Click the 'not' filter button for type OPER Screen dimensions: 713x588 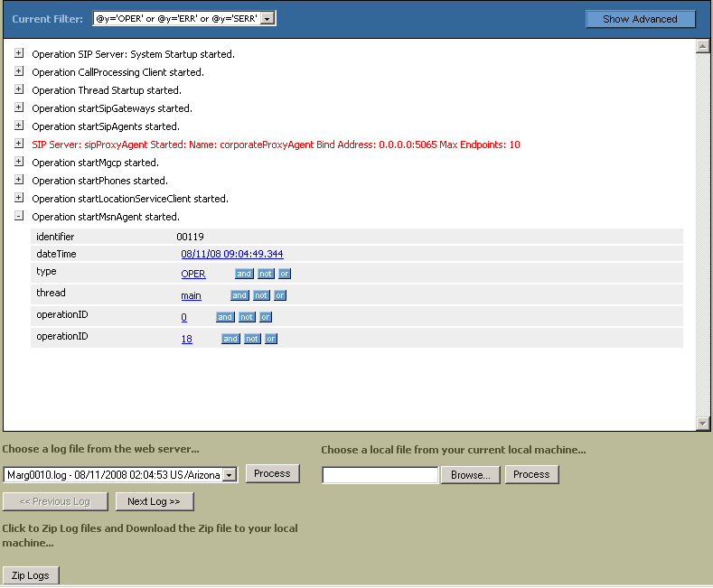266,274
